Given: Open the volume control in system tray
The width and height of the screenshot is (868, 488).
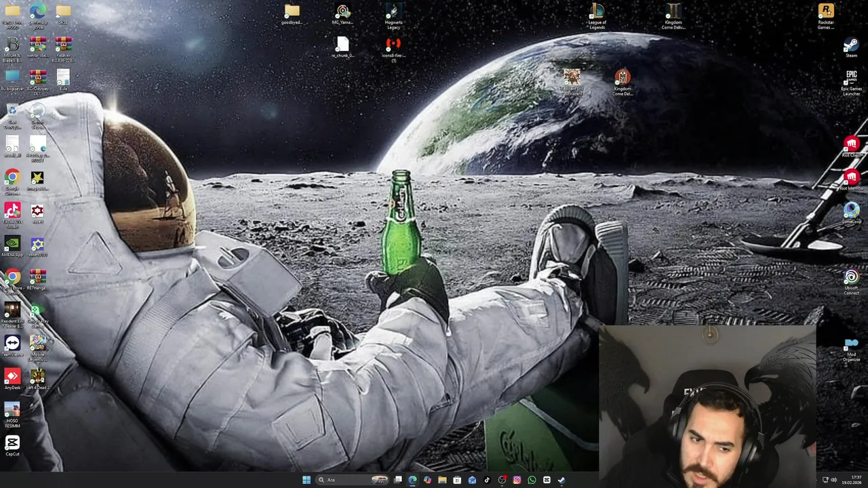Looking at the screenshot, I should pyautogui.click(x=833, y=480).
